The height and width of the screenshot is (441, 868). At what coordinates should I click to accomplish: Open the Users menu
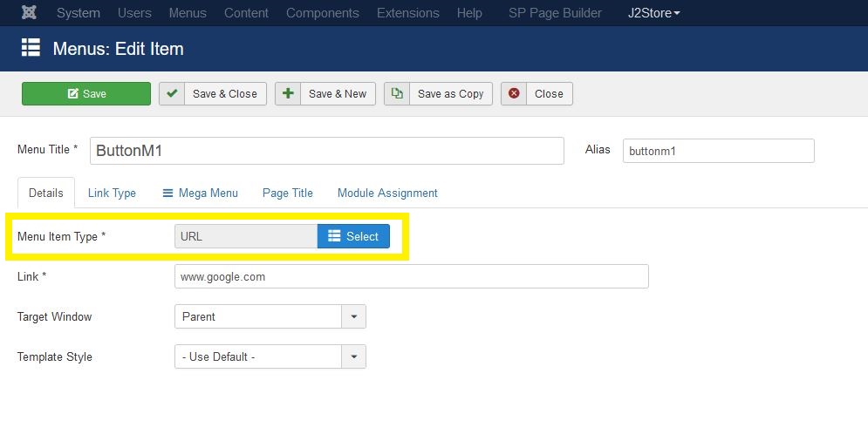pyautogui.click(x=134, y=13)
